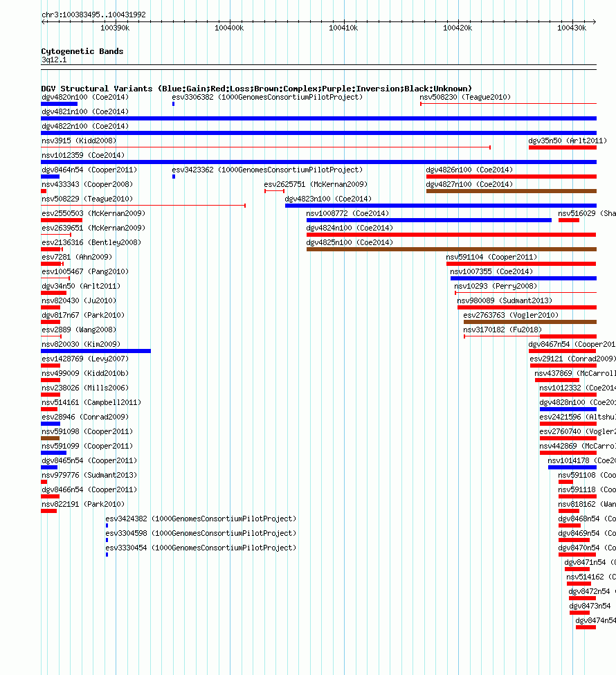616x675 pixels.
Task: Open the esv3306382 1000GenomesConsortiumPilotProject variant
Action: tap(267, 98)
